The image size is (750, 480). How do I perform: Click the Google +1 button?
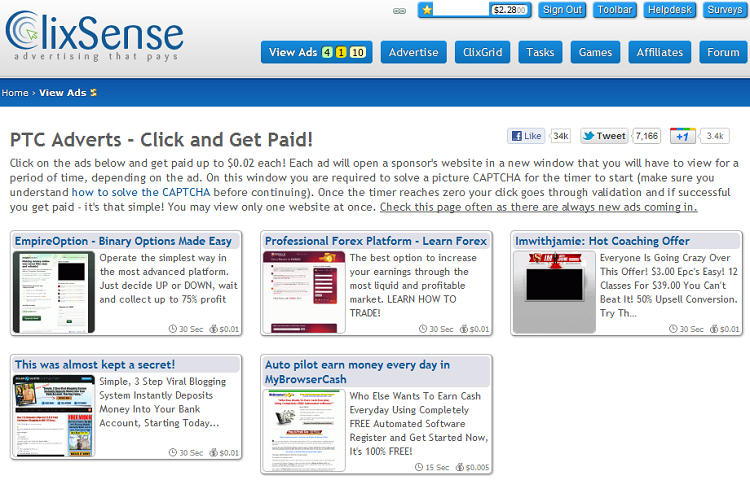(x=683, y=136)
